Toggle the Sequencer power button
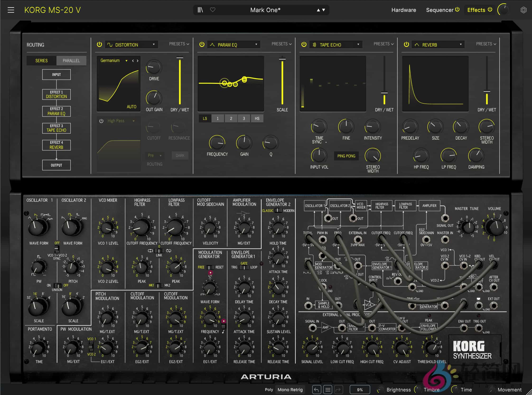532x395 pixels. [x=457, y=9]
